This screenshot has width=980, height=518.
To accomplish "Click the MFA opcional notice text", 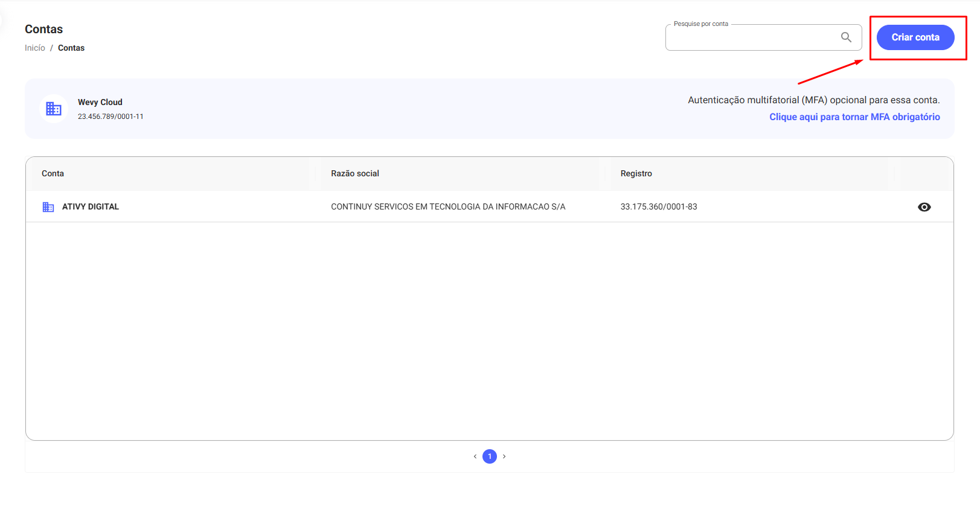I will [x=814, y=100].
